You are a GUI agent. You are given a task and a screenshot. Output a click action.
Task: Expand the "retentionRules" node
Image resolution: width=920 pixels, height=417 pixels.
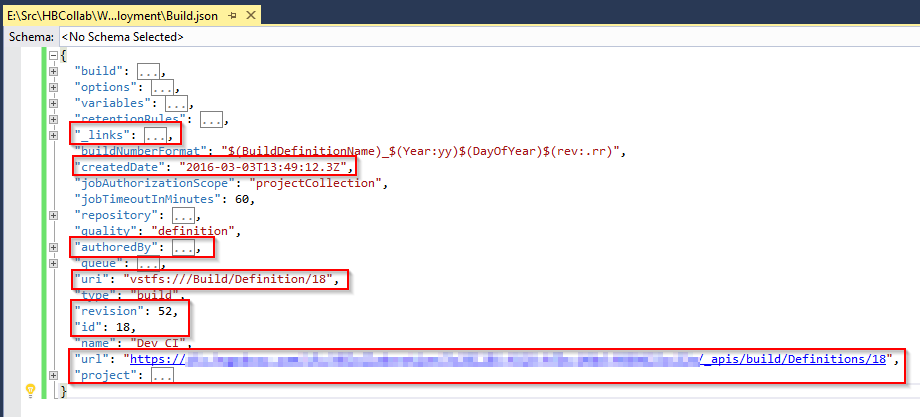(x=53, y=120)
